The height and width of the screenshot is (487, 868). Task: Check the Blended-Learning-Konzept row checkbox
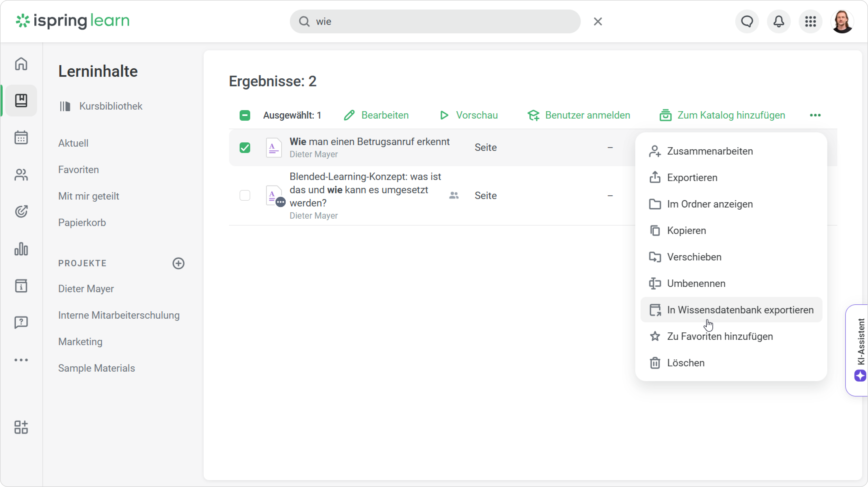click(245, 196)
